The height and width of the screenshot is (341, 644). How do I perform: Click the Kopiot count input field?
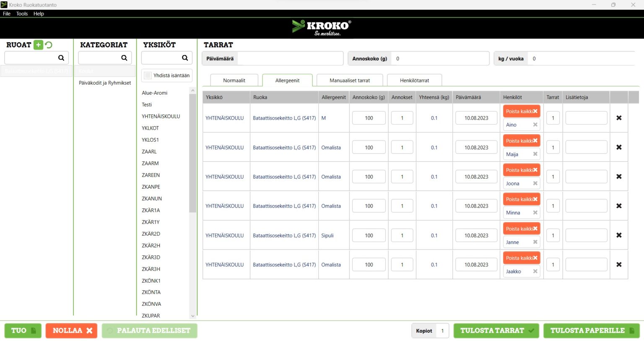pos(442,331)
